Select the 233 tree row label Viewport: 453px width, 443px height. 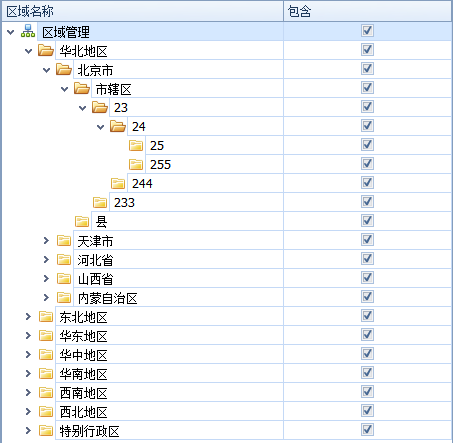click(x=124, y=203)
